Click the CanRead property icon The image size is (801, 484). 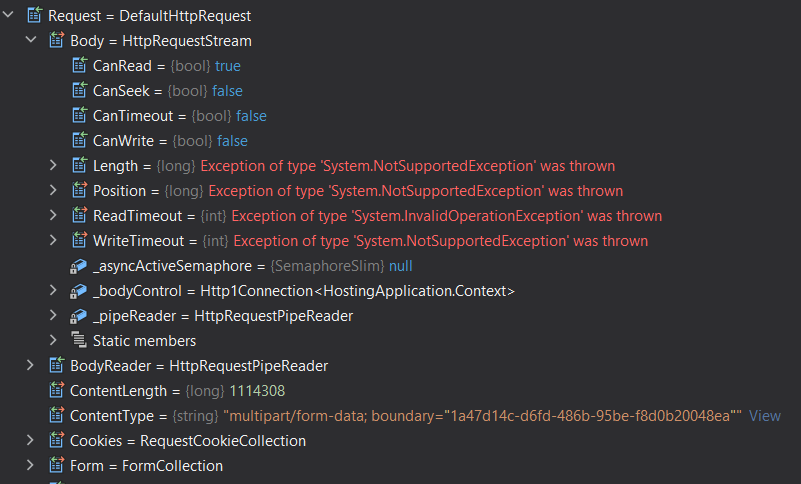click(x=79, y=65)
